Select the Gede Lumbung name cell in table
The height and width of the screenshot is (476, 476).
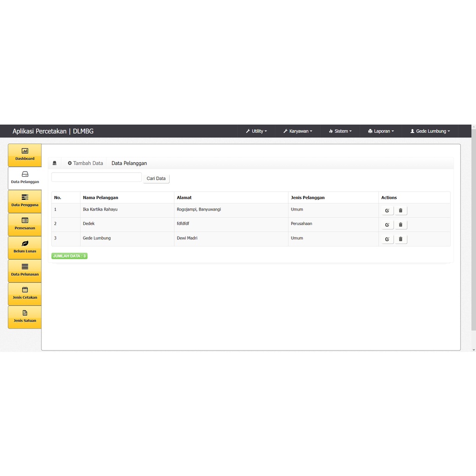pyautogui.click(x=127, y=239)
